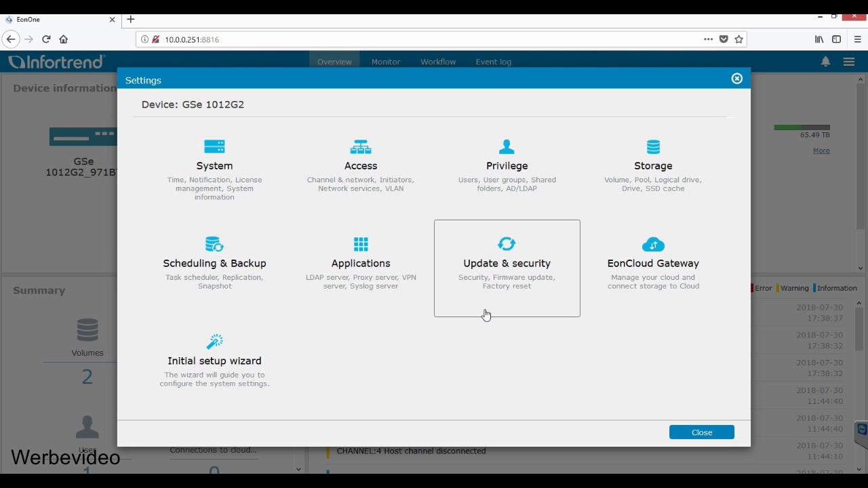
Task: Open the Storage database icon
Action: pos(653,146)
